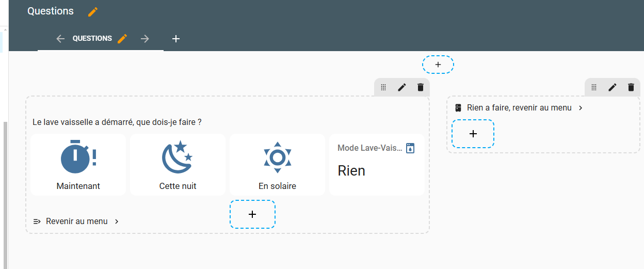Open Rien a faire, revenir au menu

(x=519, y=108)
